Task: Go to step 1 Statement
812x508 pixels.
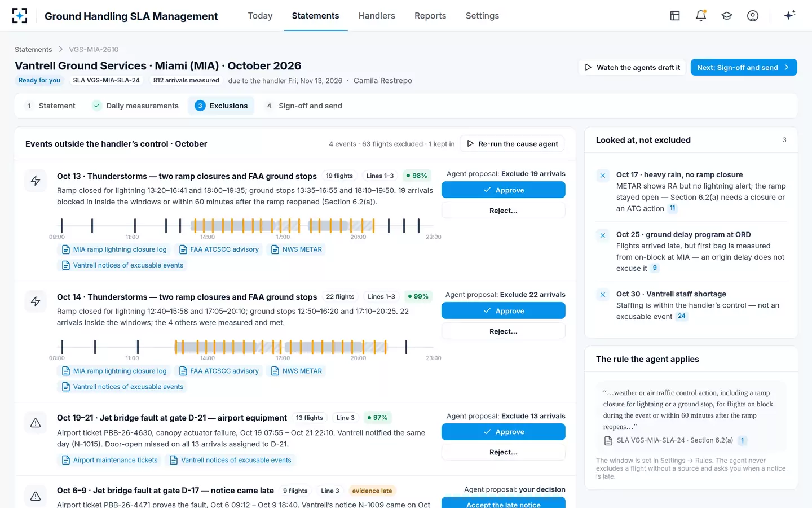Action: point(51,106)
